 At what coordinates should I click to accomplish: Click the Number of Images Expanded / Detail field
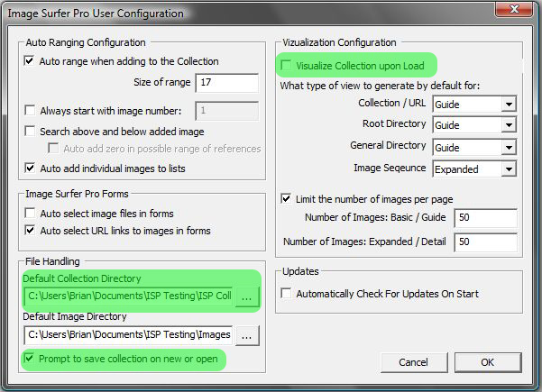[486, 242]
